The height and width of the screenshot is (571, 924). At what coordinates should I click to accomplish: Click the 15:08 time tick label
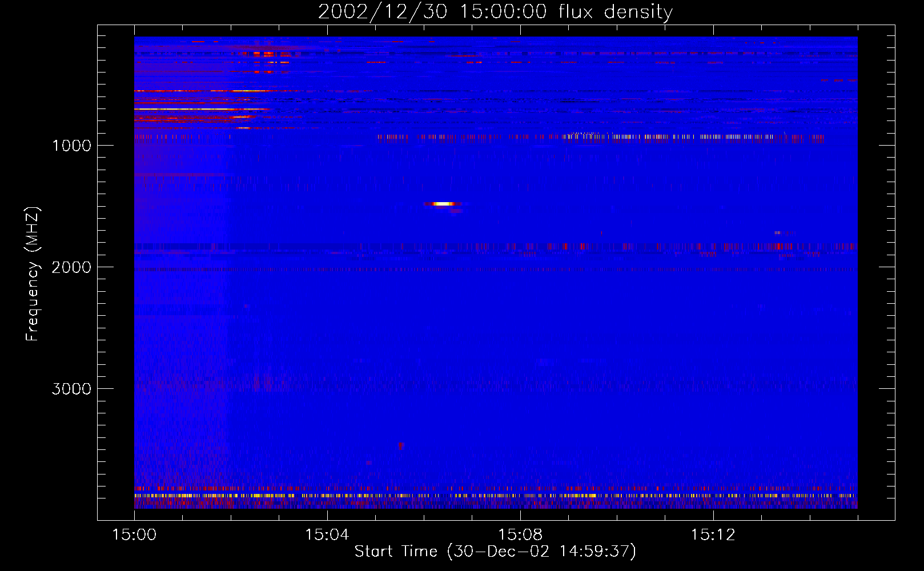coord(520,535)
